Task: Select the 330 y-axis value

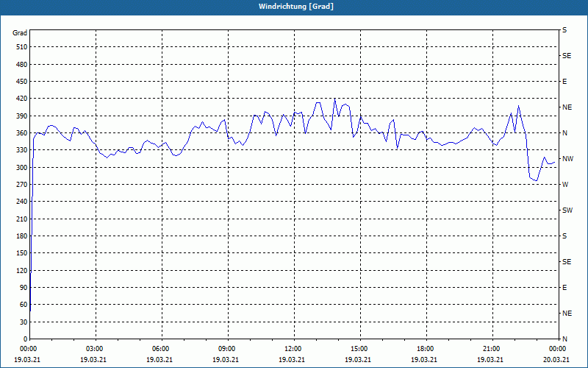Action: (22, 150)
